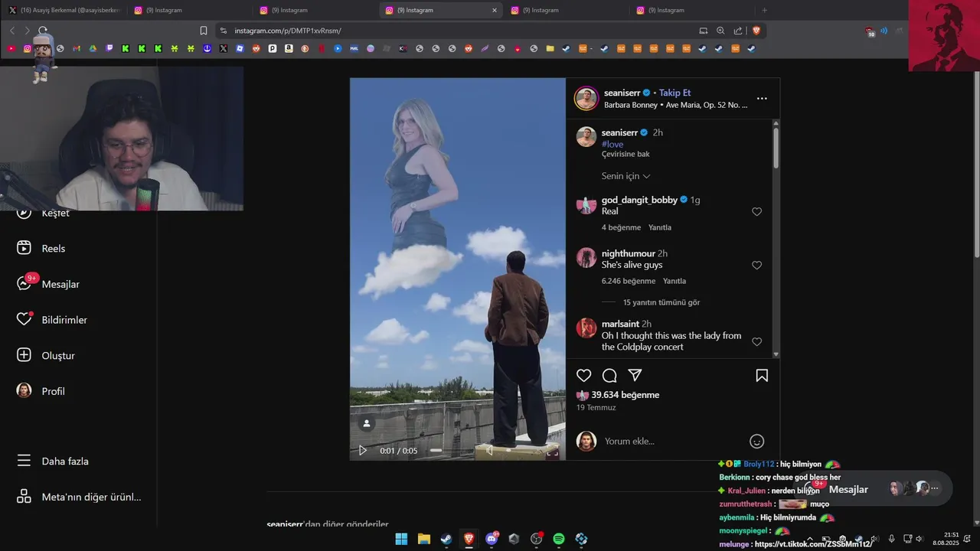
Task: Open a new browser tab
Action: click(764, 10)
